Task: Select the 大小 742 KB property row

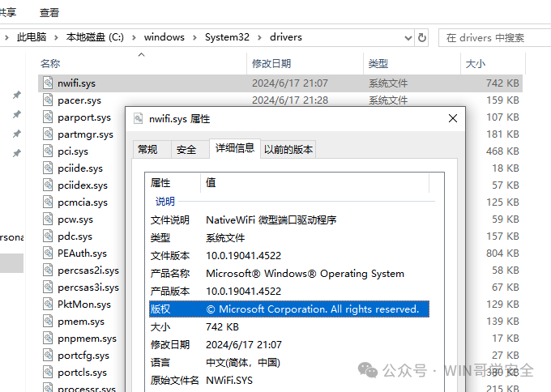Action: [x=288, y=327]
